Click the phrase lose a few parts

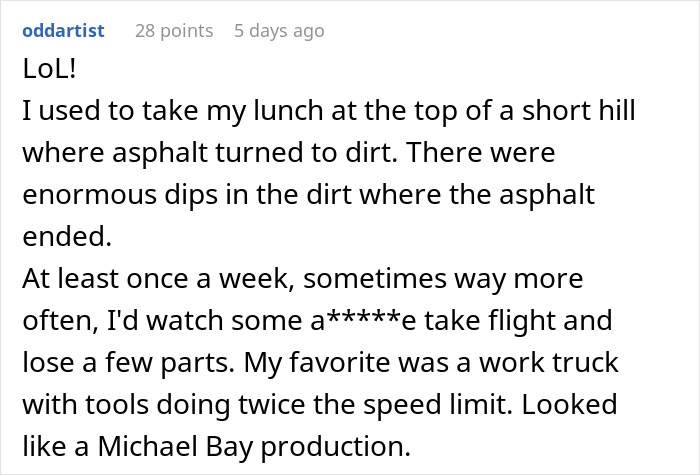point(128,362)
